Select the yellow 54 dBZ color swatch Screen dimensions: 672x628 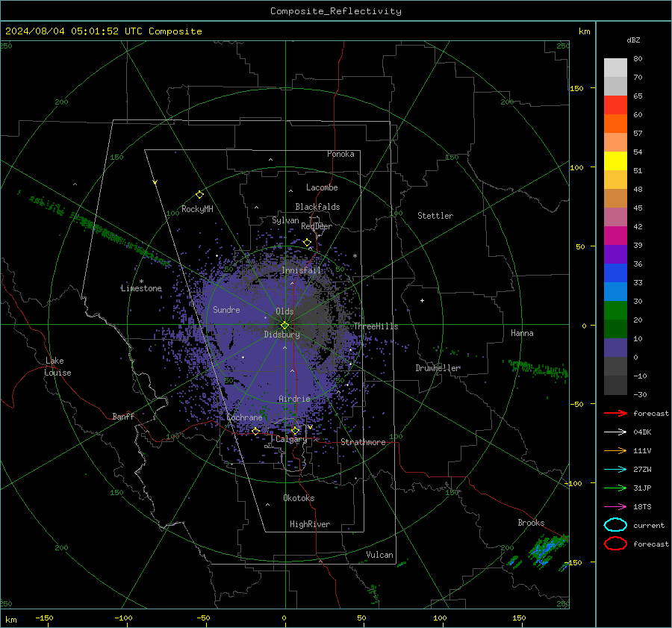[615, 161]
